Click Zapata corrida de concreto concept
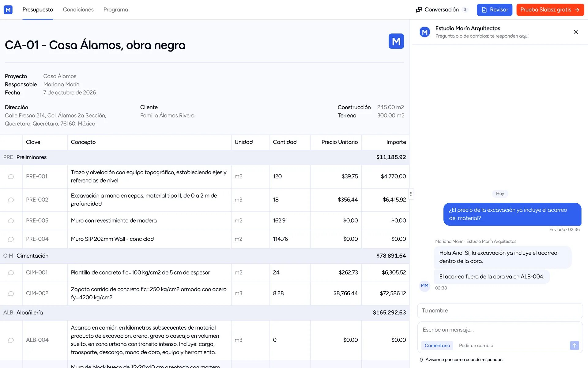The height and width of the screenshot is (368, 588). tap(149, 293)
